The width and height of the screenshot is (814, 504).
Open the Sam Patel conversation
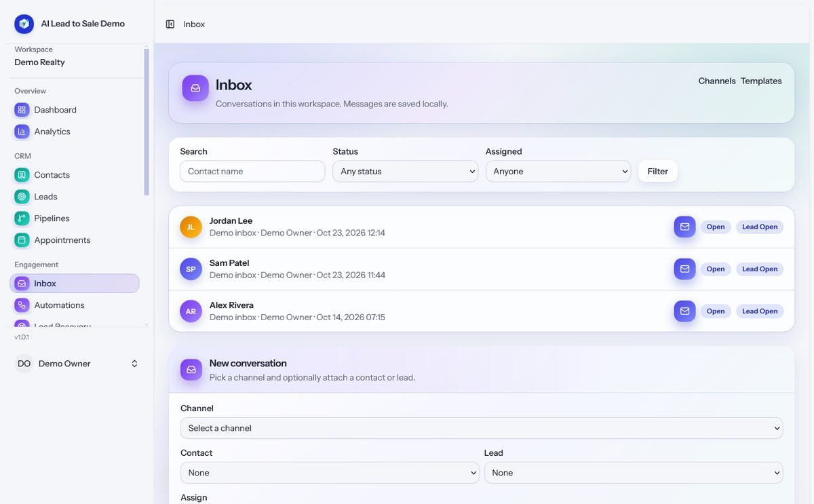click(482, 269)
